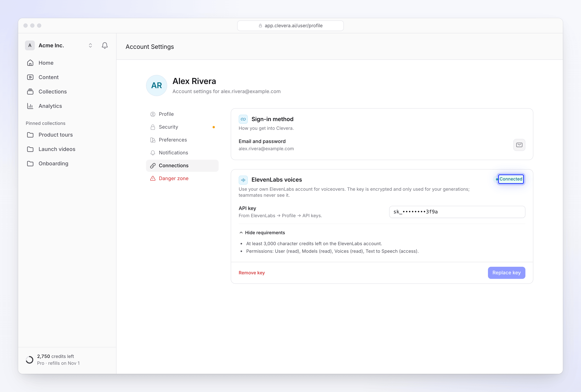Screen dimensions: 581x392
Task: Click the email envelope icon button
Action: pyautogui.click(x=519, y=145)
